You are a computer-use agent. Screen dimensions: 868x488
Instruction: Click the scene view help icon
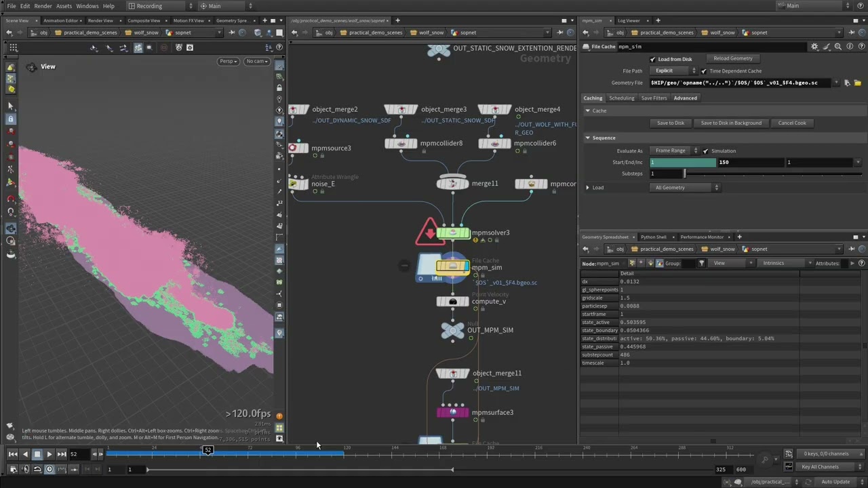point(279,47)
